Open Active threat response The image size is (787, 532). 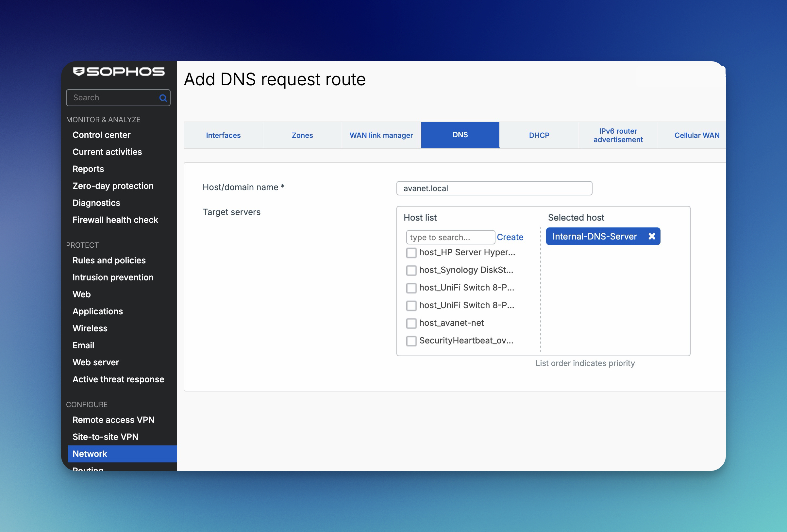[118, 379]
